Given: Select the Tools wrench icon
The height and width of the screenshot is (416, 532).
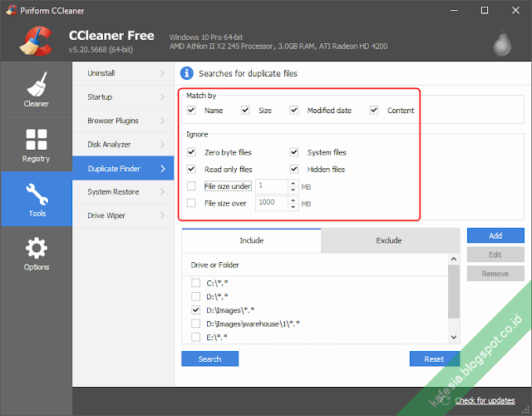Looking at the screenshot, I should pos(37,194).
